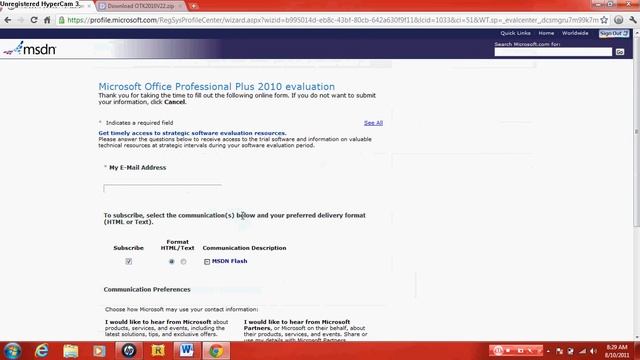
Task: Click the page vertical scrollbar
Action: [636, 131]
